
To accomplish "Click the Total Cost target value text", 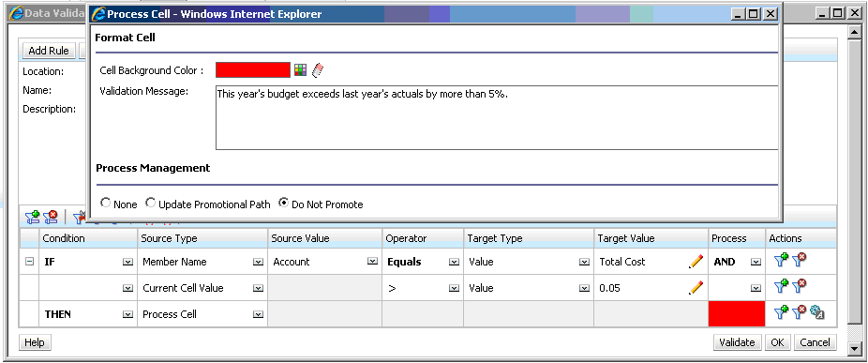I will tap(622, 262).
